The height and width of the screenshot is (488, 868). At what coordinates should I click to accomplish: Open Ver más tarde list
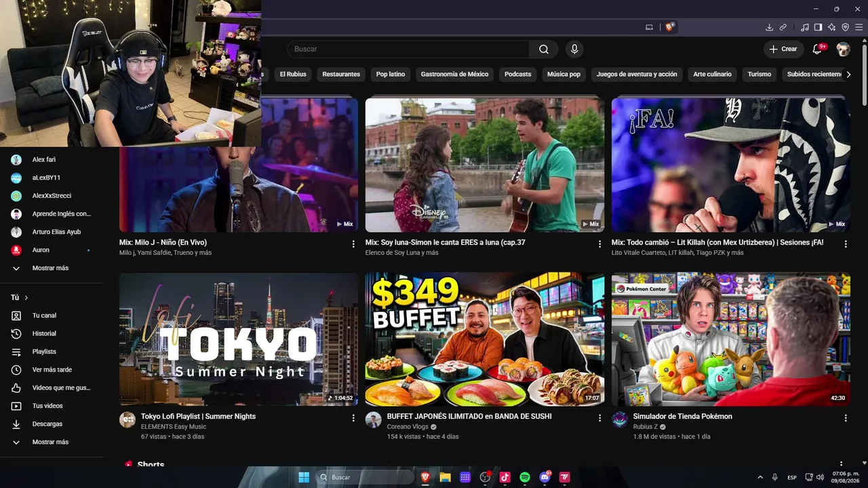(52, 369)
